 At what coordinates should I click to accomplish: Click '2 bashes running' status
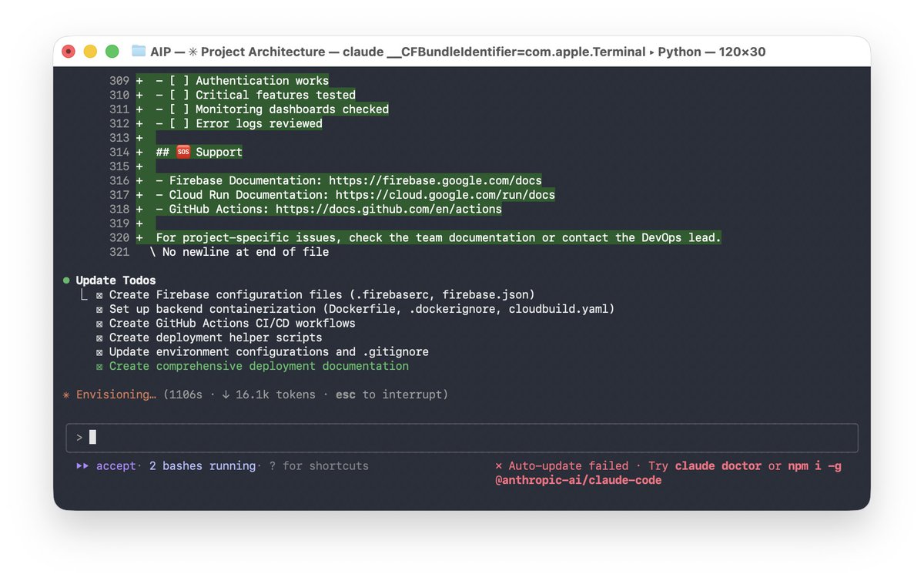203,466
